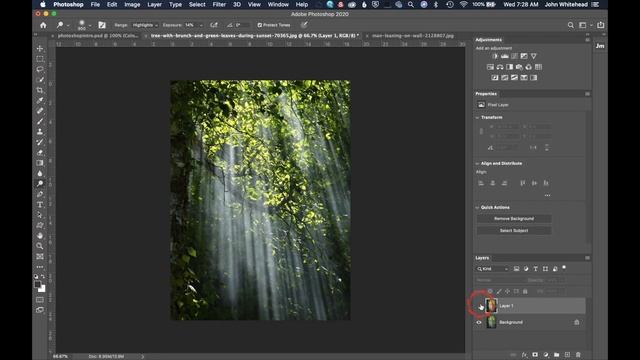Select the Move tool
Image resolution: width=640 pixels, height=360 pixels.
click(x=40, y=49)
